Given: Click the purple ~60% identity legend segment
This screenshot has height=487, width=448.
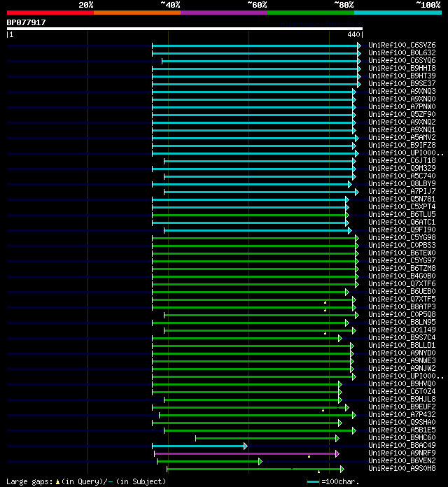Looking at the screenshot, I should (x=224, y=13).
